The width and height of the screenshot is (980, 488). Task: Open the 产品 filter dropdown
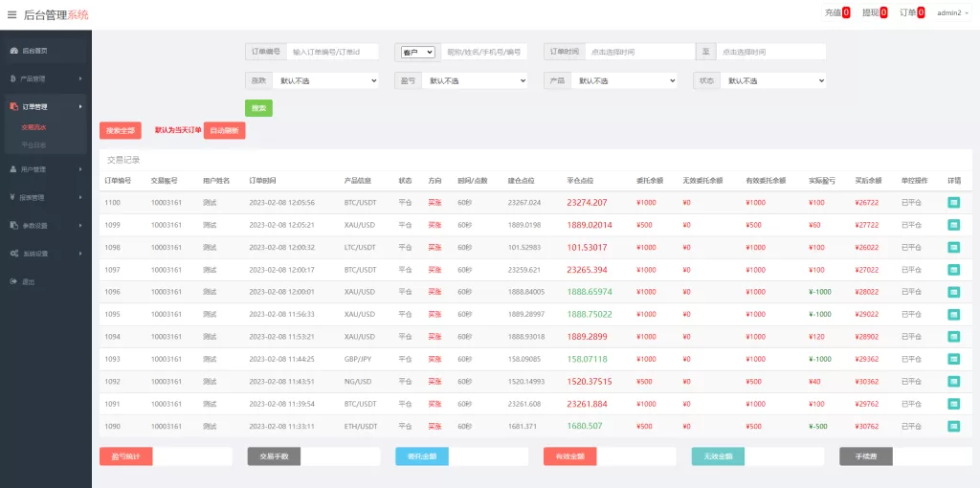624,80
